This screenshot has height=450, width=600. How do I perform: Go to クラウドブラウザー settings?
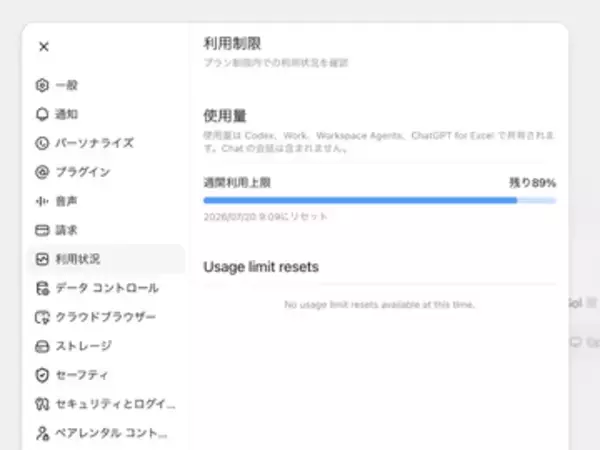click(106, 317)
